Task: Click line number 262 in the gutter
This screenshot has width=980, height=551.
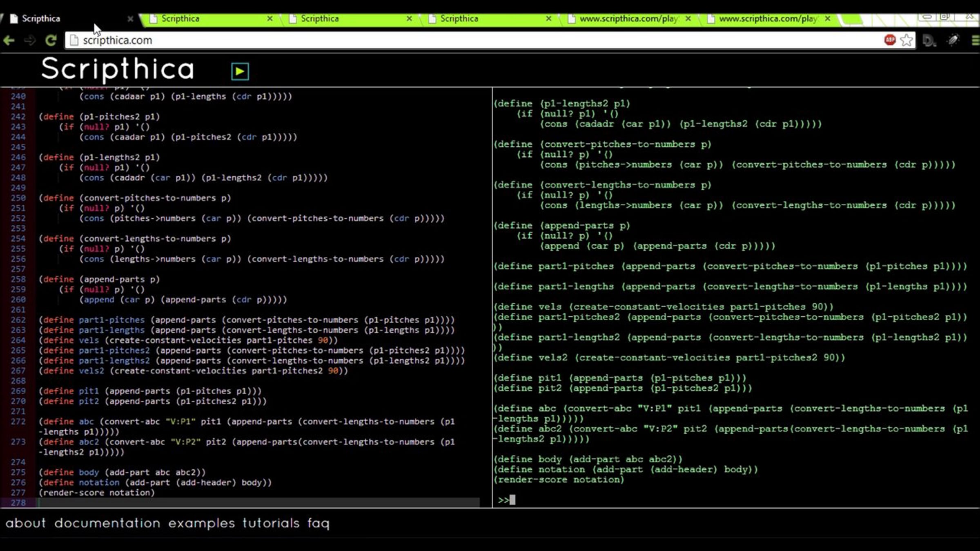Action: [x=18, y=320]
